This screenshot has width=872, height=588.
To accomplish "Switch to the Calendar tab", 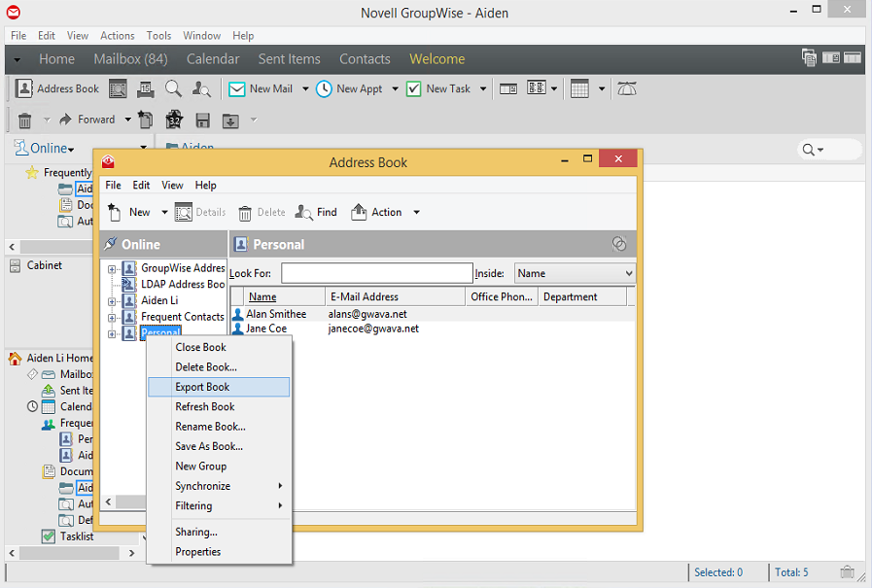I will [x=212, y=59].
